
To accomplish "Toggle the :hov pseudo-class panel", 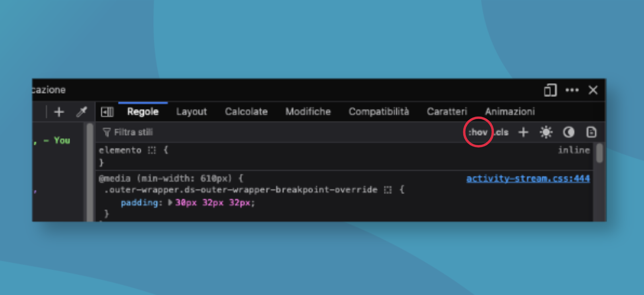I will [478, 132].
